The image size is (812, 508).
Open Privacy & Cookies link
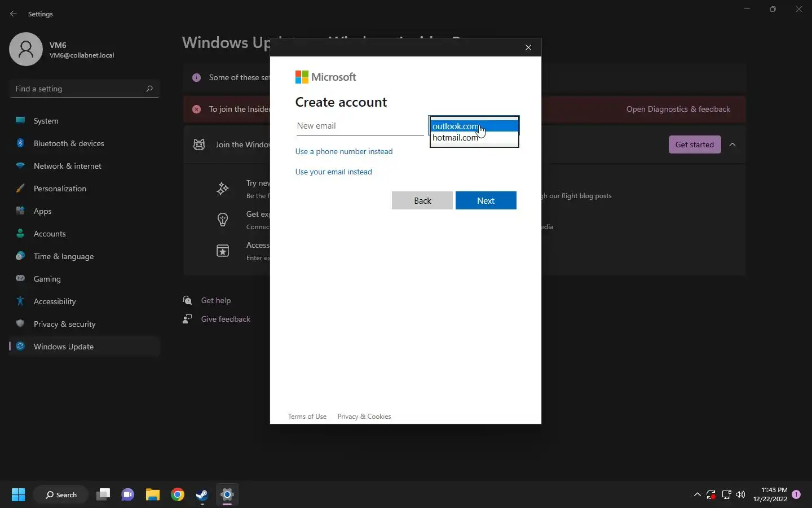(364, 417)
